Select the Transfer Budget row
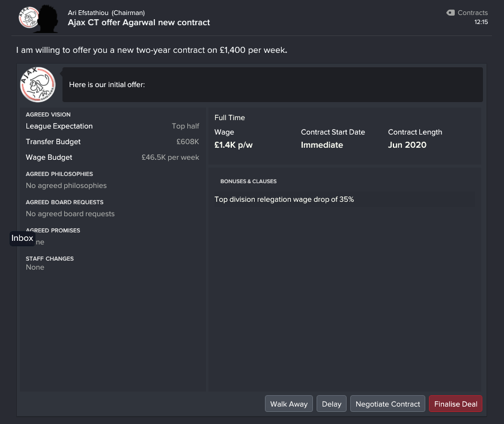The image size is (504, 424). coord(112,142)
